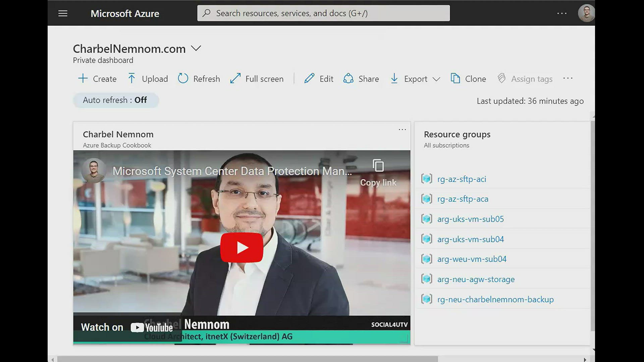This screenshot has height=362, width=644.
Task: Open the Charbel Nemnom tile ellipsis menu
Action: (402, 129)
